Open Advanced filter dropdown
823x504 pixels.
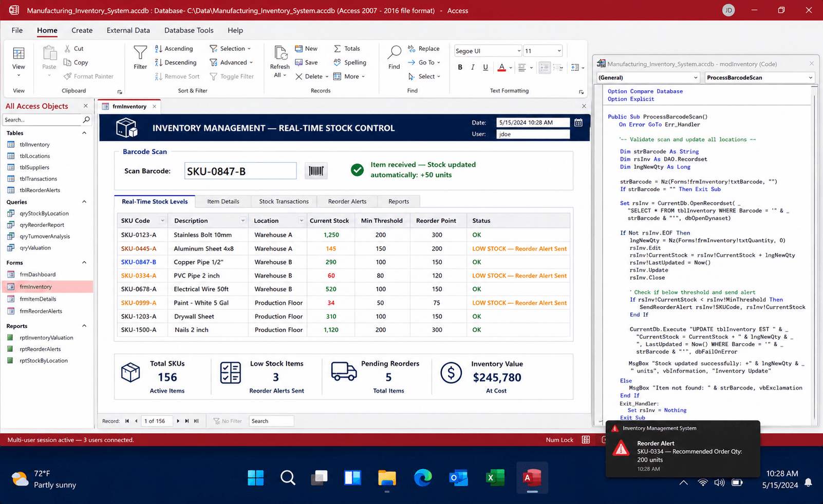(x=231, y=63)
